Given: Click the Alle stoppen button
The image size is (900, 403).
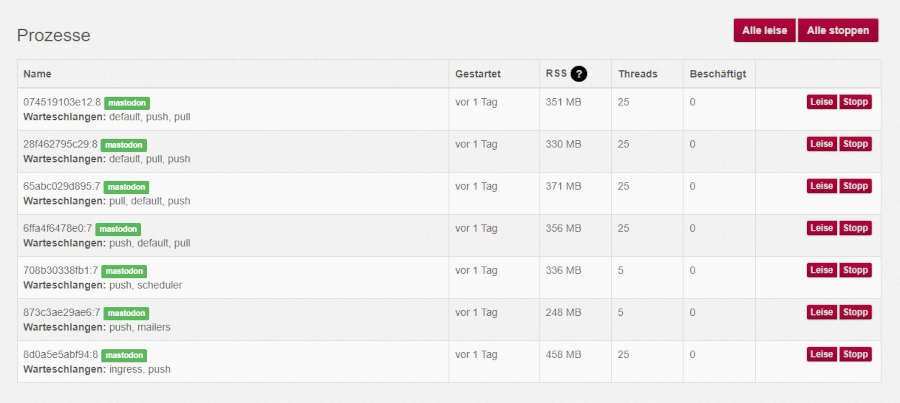Looking at the screenshot, I should click(838, 30).
